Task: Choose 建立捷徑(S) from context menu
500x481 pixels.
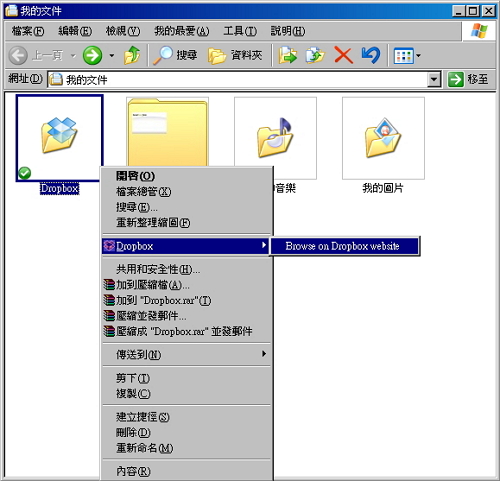Action: pyautogui.click(x=187, y=417)
